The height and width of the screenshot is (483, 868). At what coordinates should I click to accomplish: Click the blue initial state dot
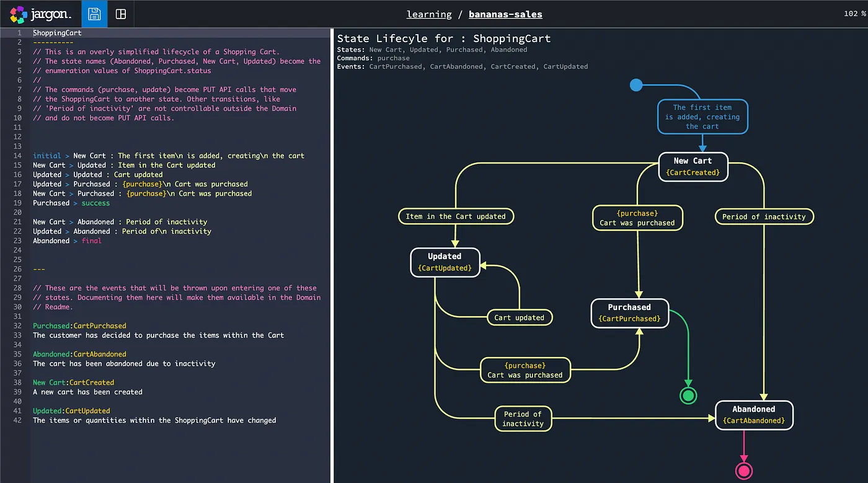point(636,85)
